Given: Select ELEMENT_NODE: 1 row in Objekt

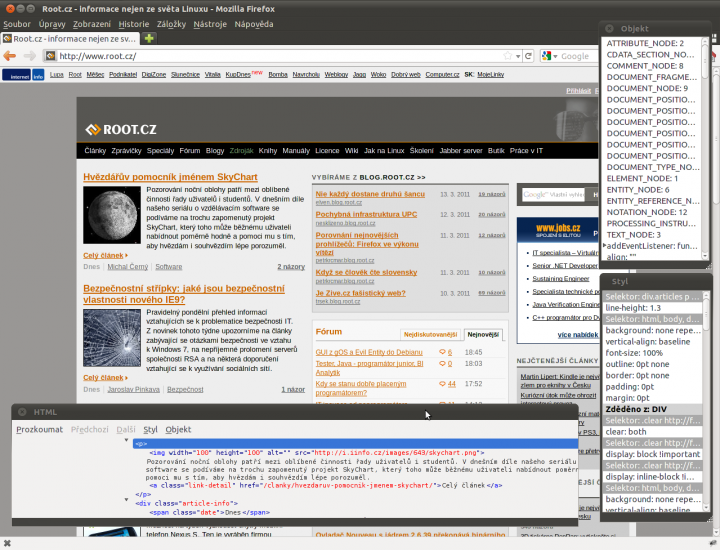Looking at the screenshot, I should tap(651, 178).
